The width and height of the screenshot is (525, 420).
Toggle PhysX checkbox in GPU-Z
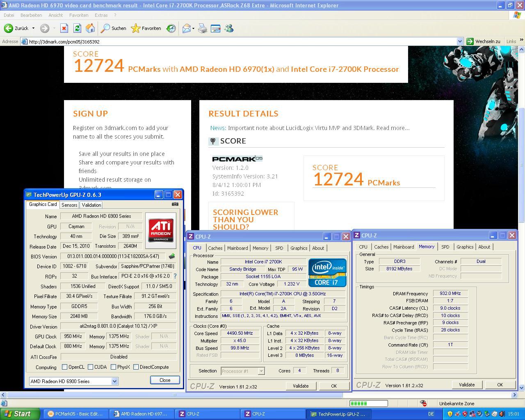click(x=113, y=367)
